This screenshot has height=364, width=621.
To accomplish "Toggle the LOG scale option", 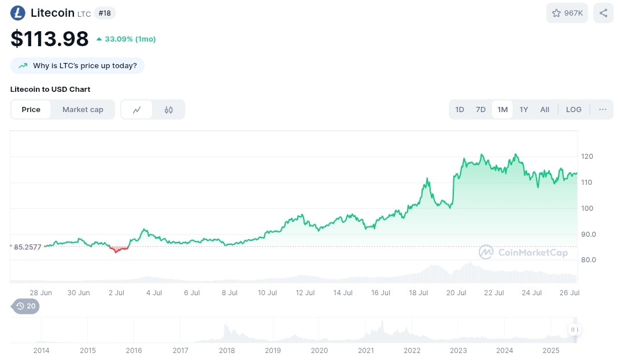I will (574, 109).
